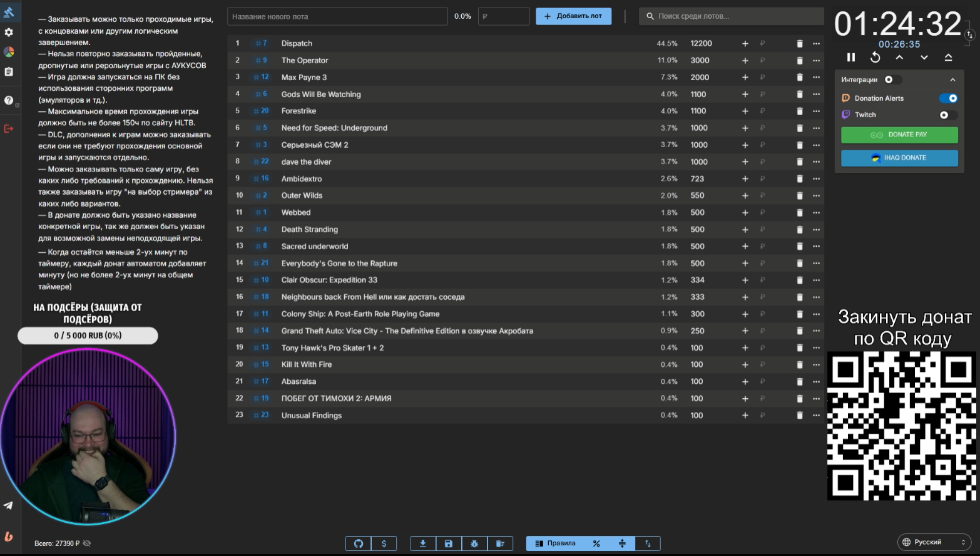The width and height of the screenshot is (980, 556).
Task: Click the Telegram paper plane icon
Action: tap(8, 505)
